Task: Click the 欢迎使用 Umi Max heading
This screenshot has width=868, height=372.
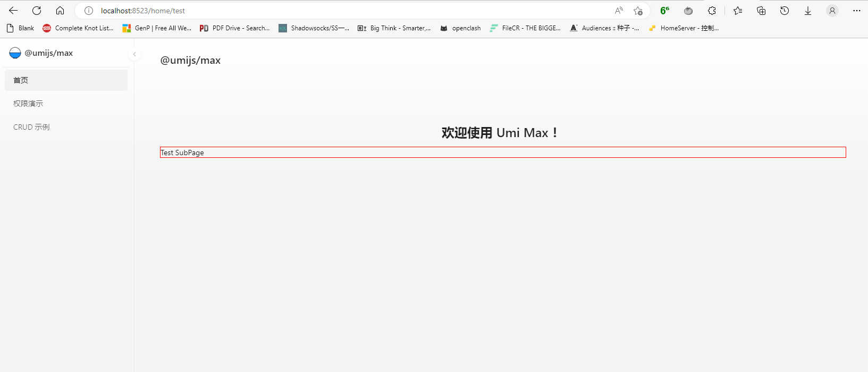Action: pyautogui.click(x=500, y=133)
